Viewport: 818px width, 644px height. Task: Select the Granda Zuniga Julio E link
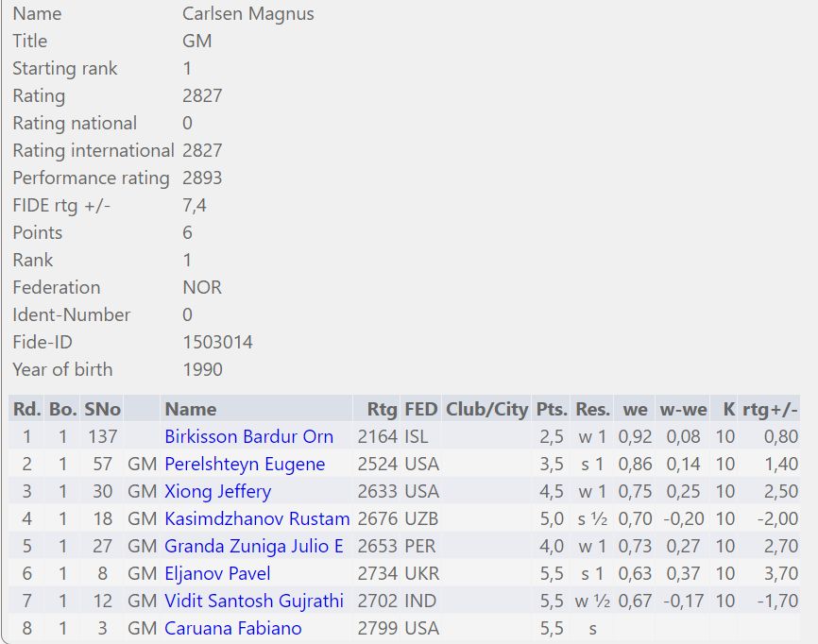click(254, 547)
